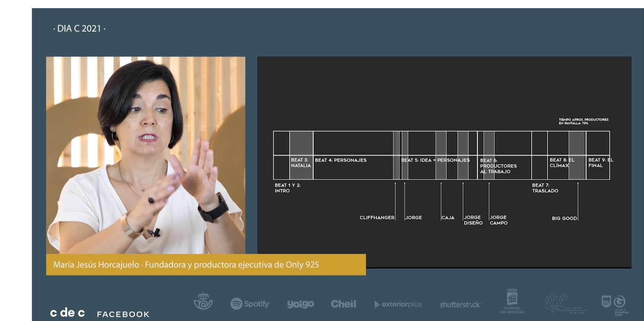Click the CLIFFHANGER marker label
The height and width of the screenshot is (321, 644).
(x=377, y=218)
